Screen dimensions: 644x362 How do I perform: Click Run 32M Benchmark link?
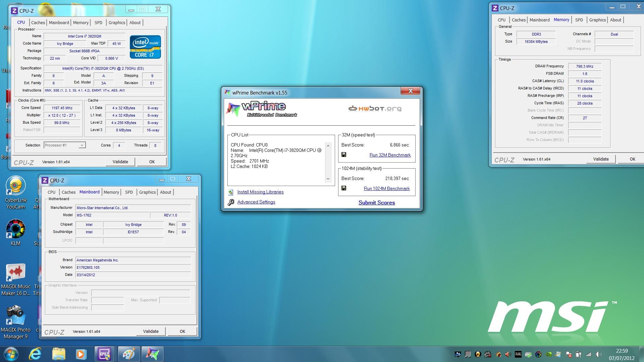click(390, 155)
